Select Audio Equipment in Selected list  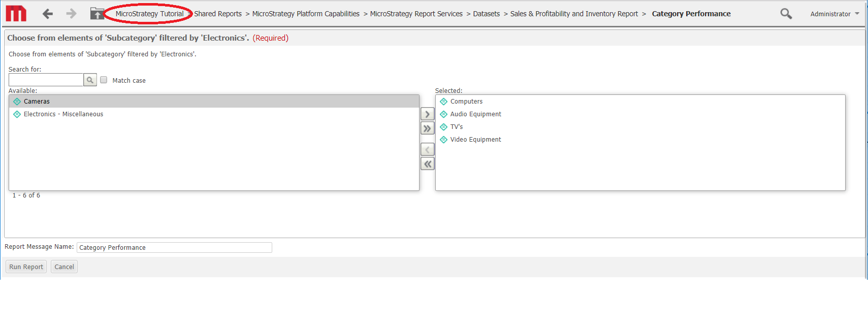pyautogui.click(x=640, y=114)
